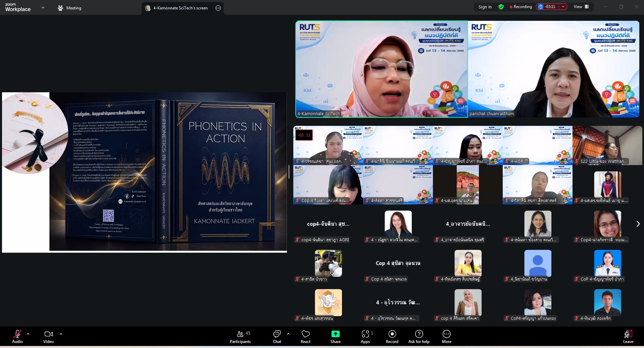644x348 pixels.
Task: Expand chat options caret next to Chat
Action: (x=288, y=334)
